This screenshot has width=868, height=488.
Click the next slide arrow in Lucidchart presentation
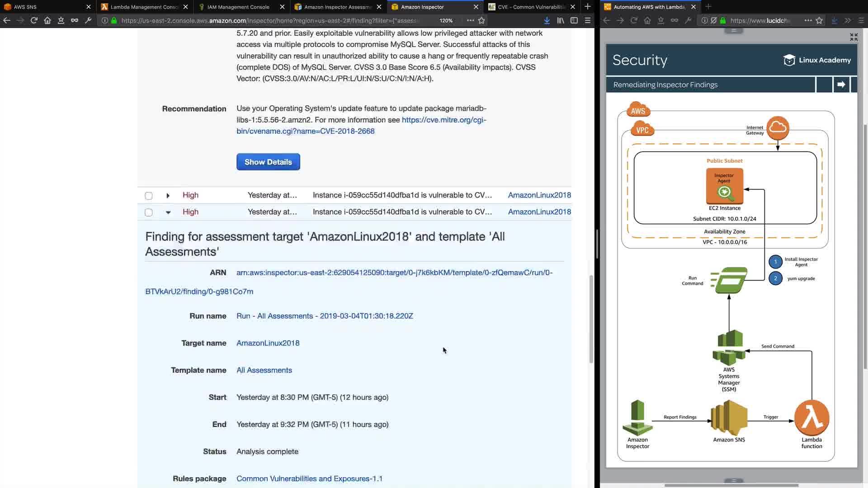tap(841, 84)
